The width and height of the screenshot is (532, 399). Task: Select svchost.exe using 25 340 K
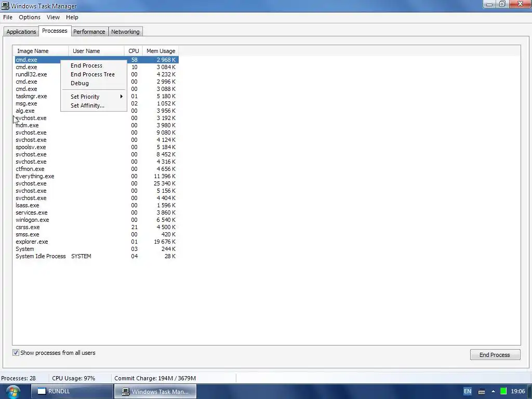(96, 183)
